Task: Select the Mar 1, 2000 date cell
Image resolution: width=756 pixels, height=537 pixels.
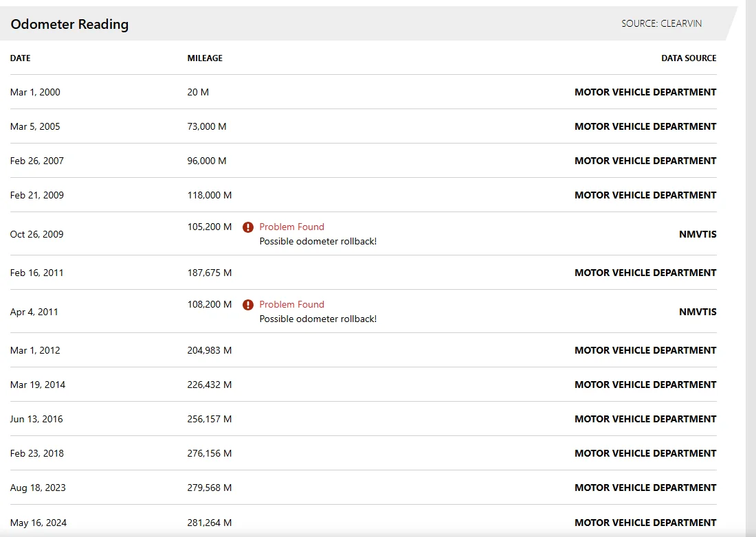Action: 35,92
